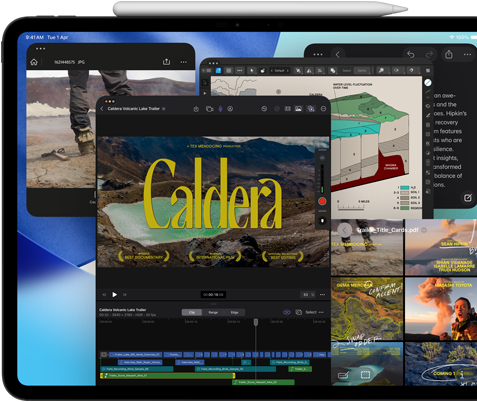Start recording with the red record button
Viewport: 477px width, 402px height.
322,201
